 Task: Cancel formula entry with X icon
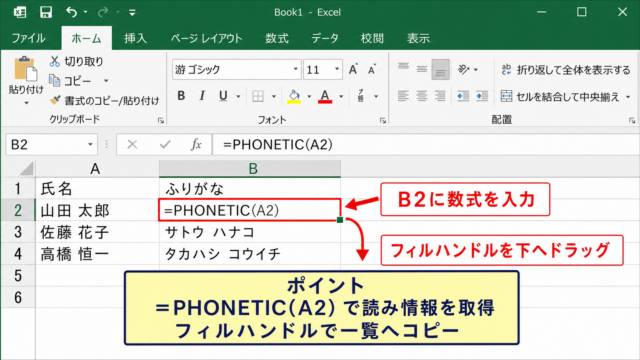132,144
